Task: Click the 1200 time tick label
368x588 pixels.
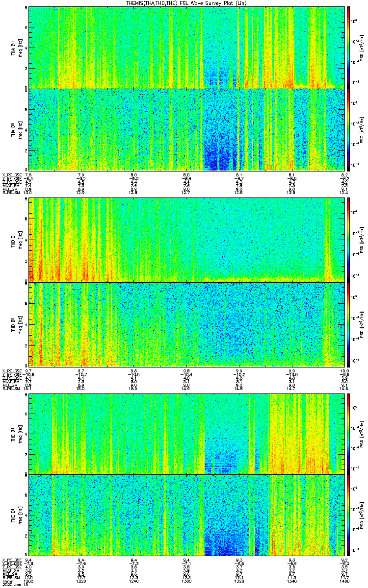Action: [29, 581]
